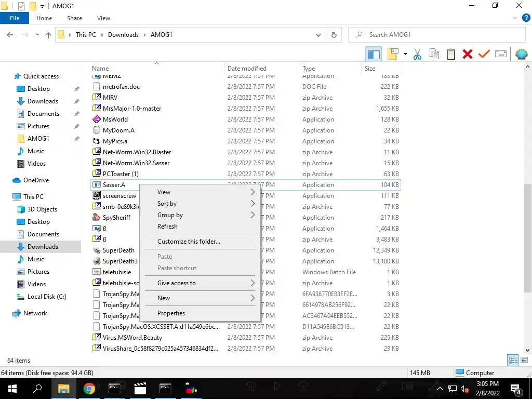Select the teletubisie Windows Batch File

point(112,272)
